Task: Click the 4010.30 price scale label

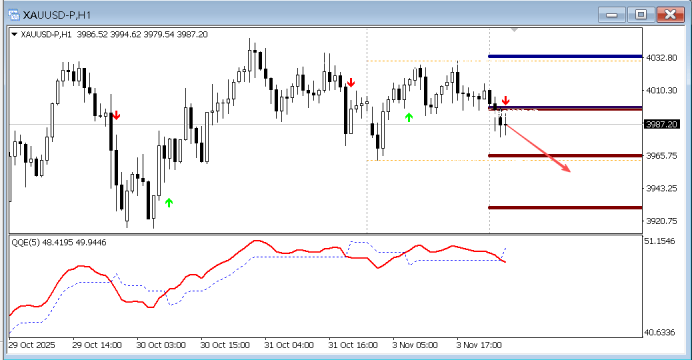Action: [x=662, y=90]
